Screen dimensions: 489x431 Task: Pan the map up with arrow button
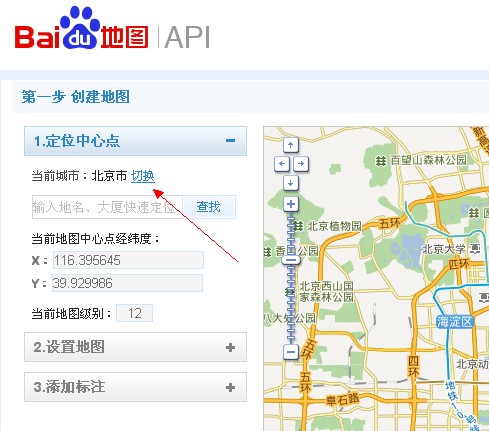pos(291,145)
